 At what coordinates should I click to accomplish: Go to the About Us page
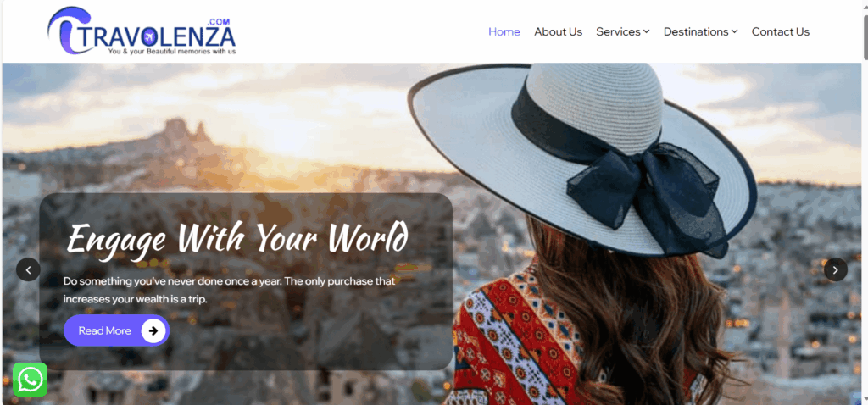558,31
